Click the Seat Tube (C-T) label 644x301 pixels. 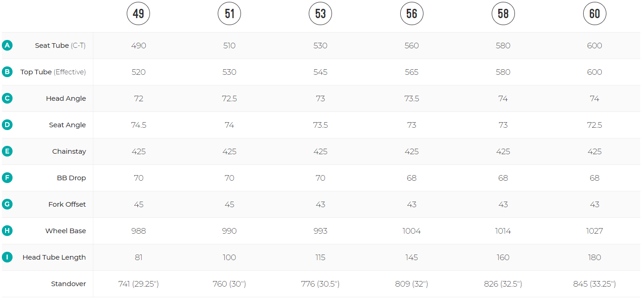tap(60, 46)
